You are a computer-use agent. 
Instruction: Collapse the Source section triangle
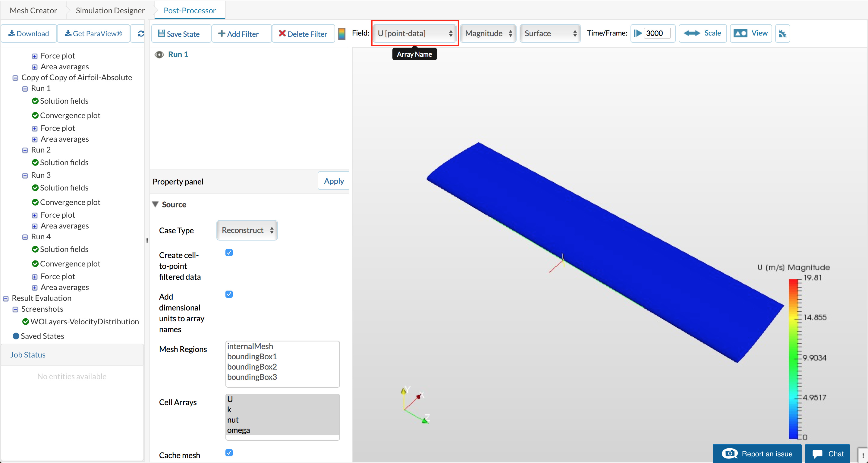155,204
